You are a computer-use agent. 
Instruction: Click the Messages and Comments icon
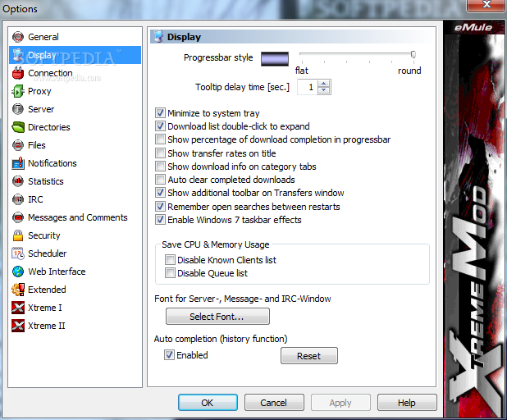pos(18,217)
